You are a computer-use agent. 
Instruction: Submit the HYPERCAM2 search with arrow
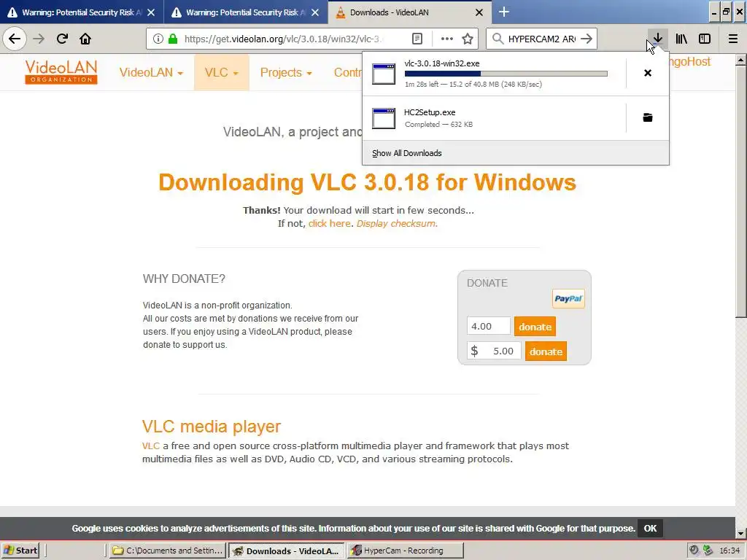[587, 39]
